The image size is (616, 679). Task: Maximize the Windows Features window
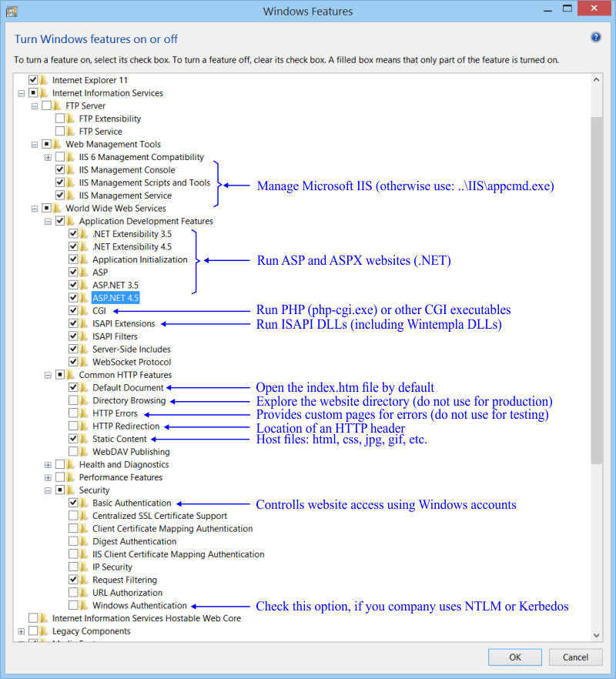pos(567,8)
